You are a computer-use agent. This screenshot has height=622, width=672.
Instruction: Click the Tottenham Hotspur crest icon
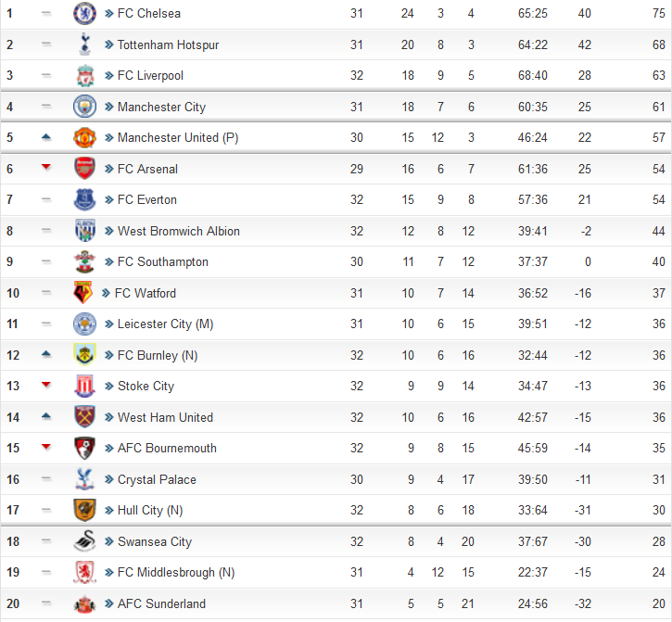point(85,44)
